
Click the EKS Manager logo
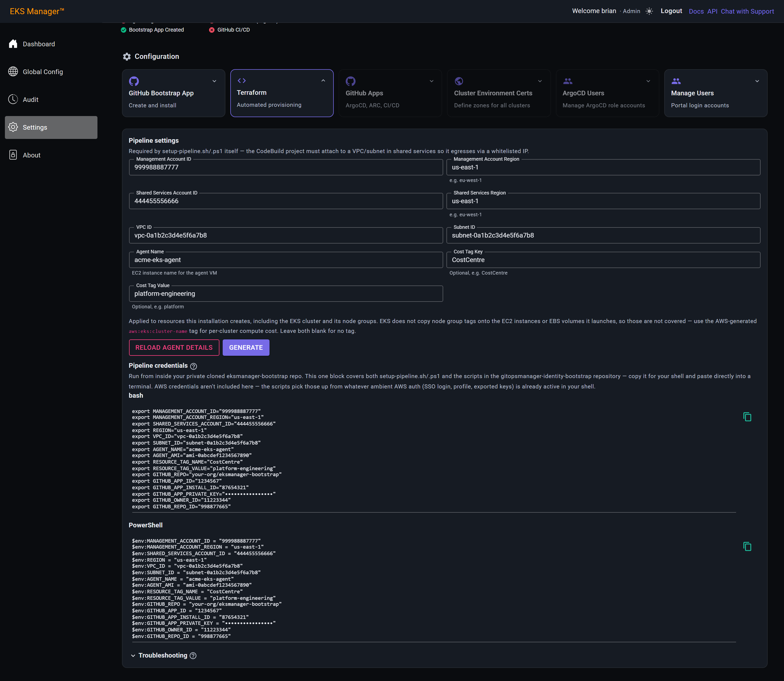click(x=37, y=11)
